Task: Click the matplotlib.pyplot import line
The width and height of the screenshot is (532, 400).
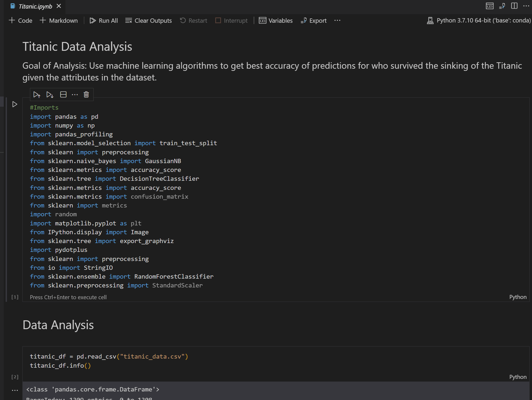Action: [x=86, y=223]
